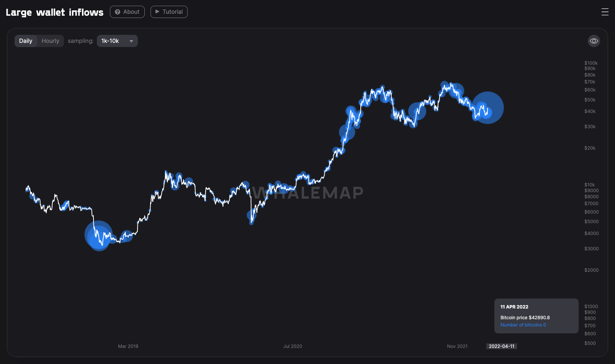This screenshot has width=615, height=364.
Task: Click the Large wallet inflows title
Action: click(x=54, y=12)
